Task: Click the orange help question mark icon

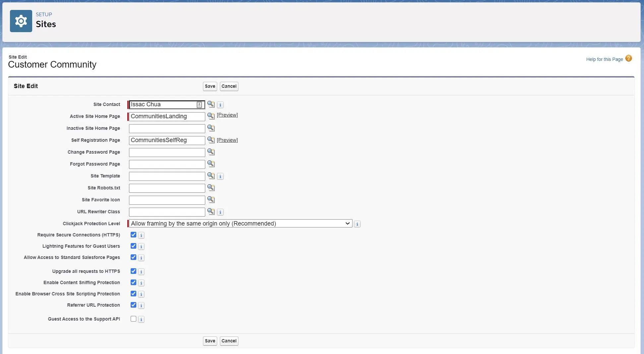Action: coord(628,58)
